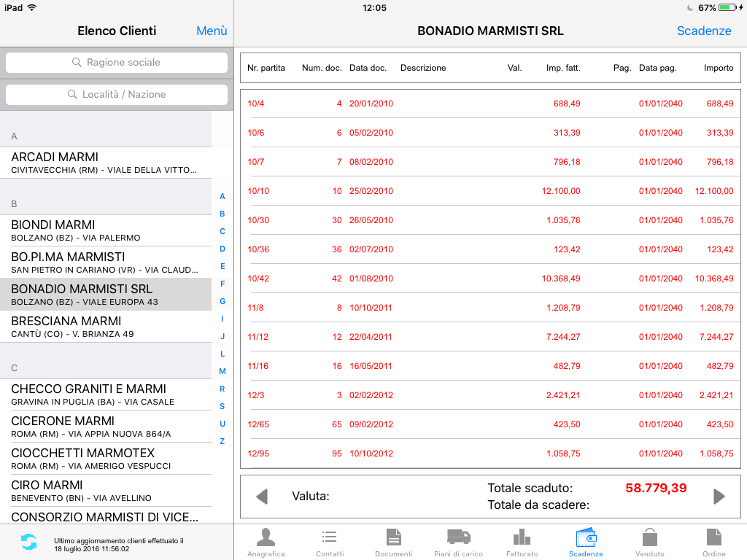The height and width of the screenshot is (560, 747).
Task: Click the Data pag. column header
Action: coord(657,68)
